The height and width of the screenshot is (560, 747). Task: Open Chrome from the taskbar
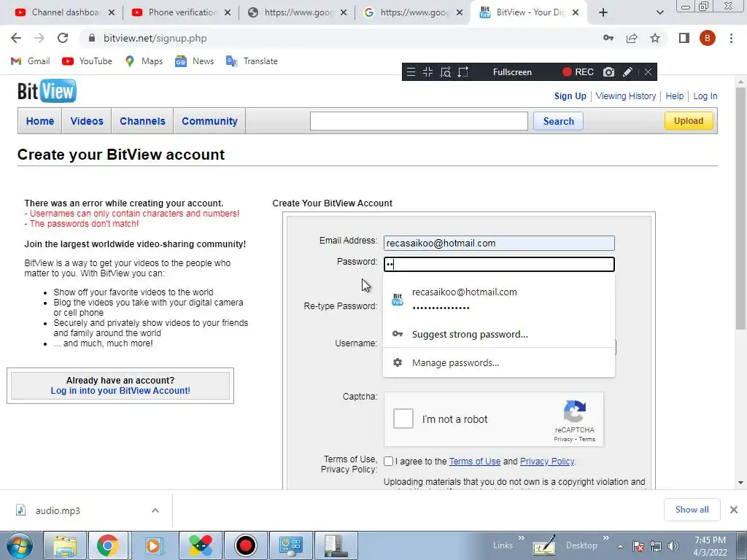(x=108, y=545)
